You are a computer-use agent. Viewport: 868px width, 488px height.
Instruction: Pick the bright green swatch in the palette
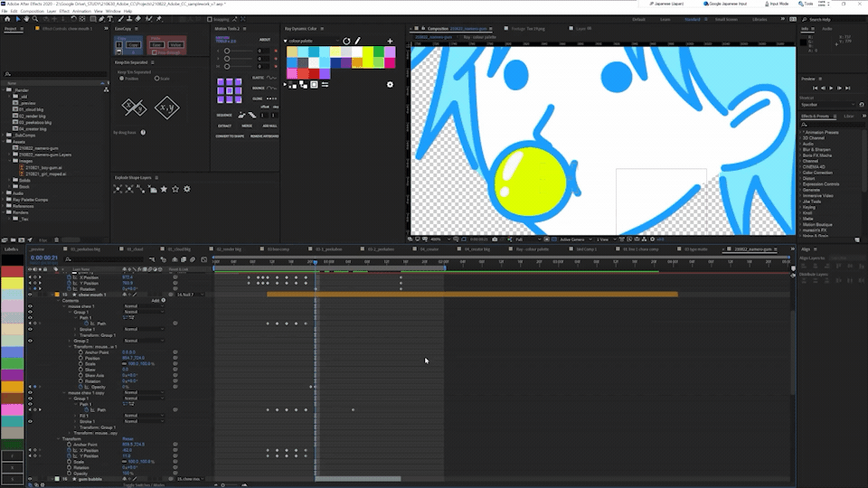tap(379, 52)
